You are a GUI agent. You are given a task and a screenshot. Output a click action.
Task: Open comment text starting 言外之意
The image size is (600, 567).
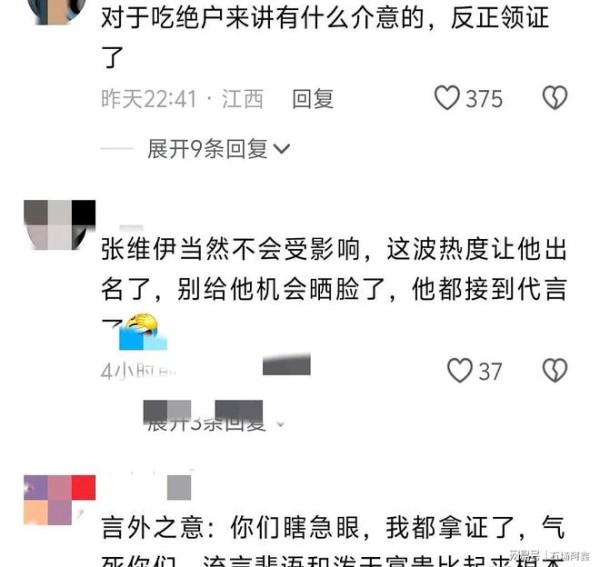coord(333,541)
